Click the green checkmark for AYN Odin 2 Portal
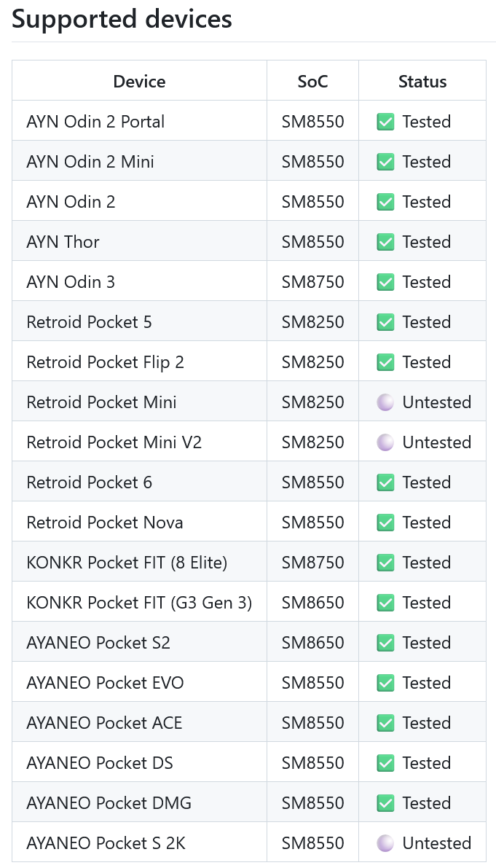 click(385, 122)
